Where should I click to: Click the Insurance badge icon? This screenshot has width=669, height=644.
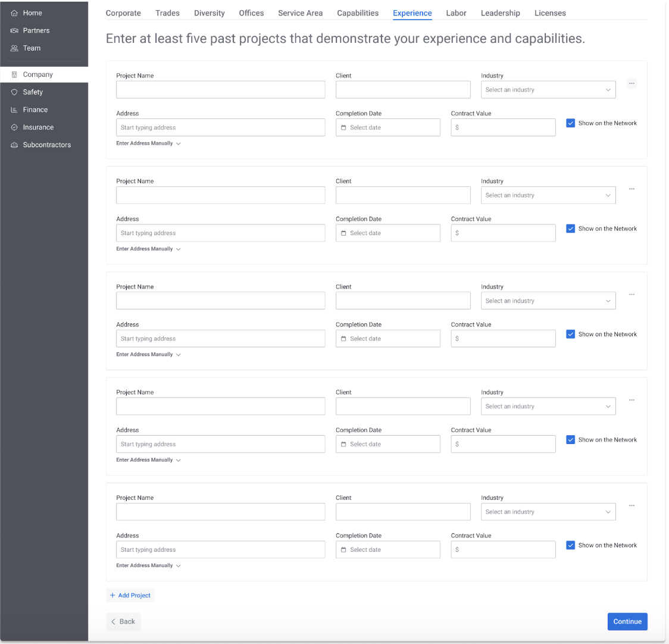click(14, 127)
